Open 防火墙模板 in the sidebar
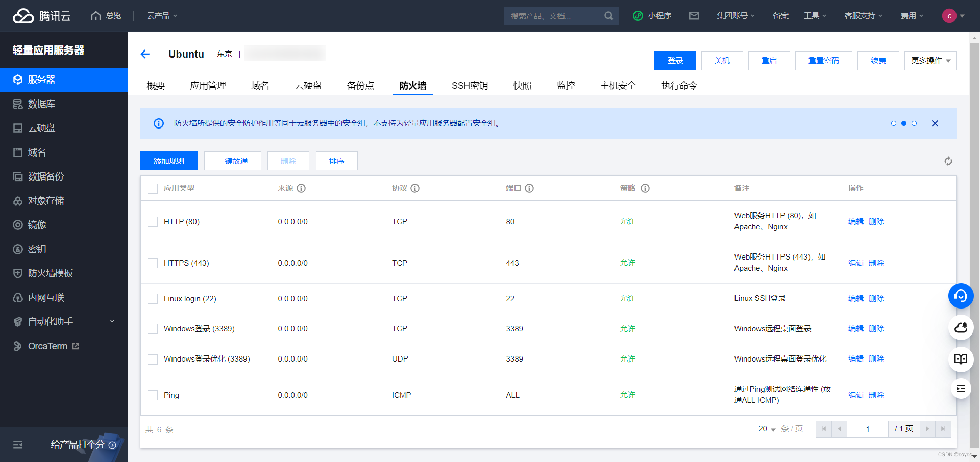Screen dimensions: 980x462 (64, 273)
